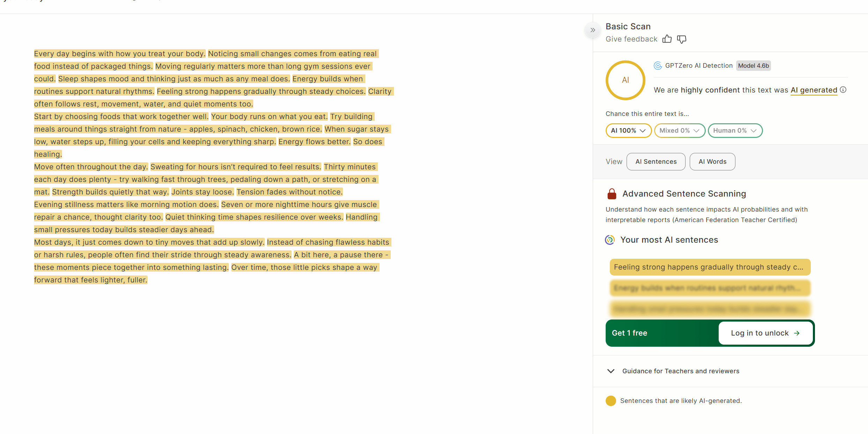Image resolution: width=868 pixels, height=434 pixels.
Task: Click the AI result circle
Action: pyautogui.click(x=626, y=80)
